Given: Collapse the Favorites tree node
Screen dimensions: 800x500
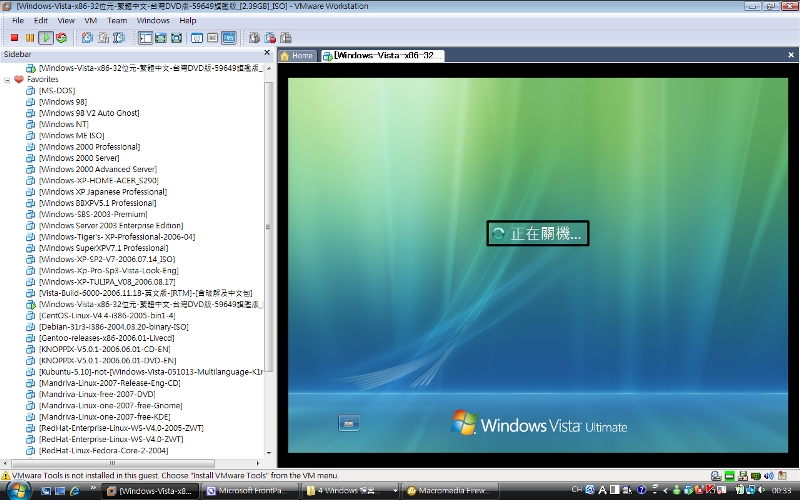Looking at the screenshot, I should pos(7,80).
